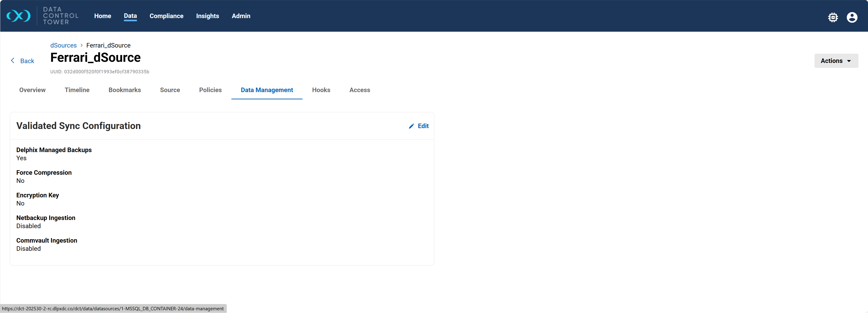Expand the Actions dropdown menu
Screen dimensions: 868x313
tap(836, 61)
